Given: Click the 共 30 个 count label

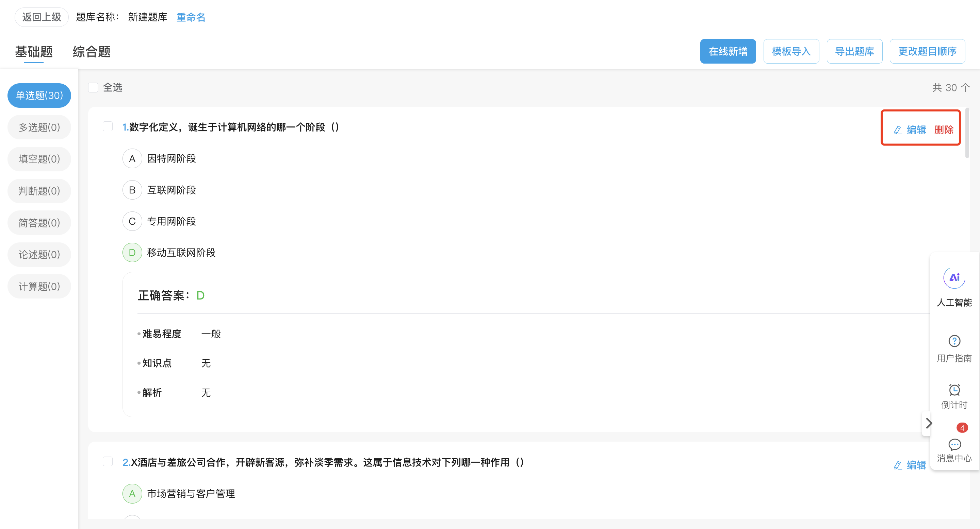Looking at the screenshot, I should point(951,87).
